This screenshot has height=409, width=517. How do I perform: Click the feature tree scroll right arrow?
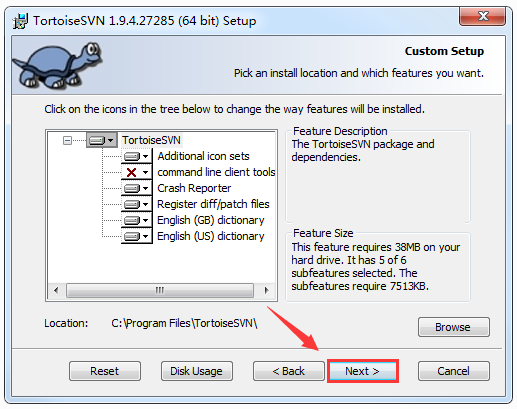tap(266, 290)
